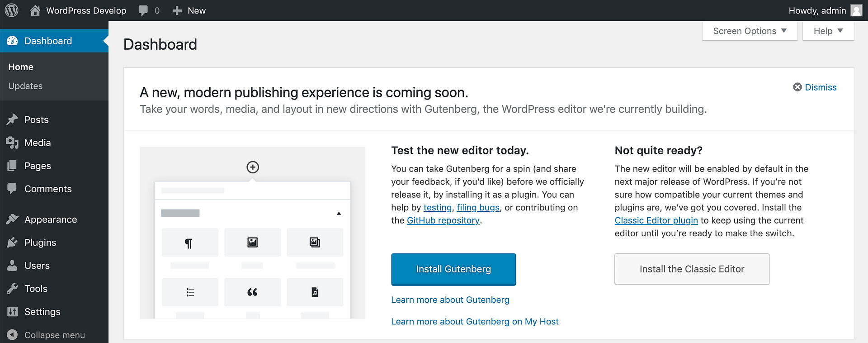Image resolution: width=868 pixels, height=343 pixels.
Task: Click the home icon beside WordPress Develop
Action: [35, 10]
